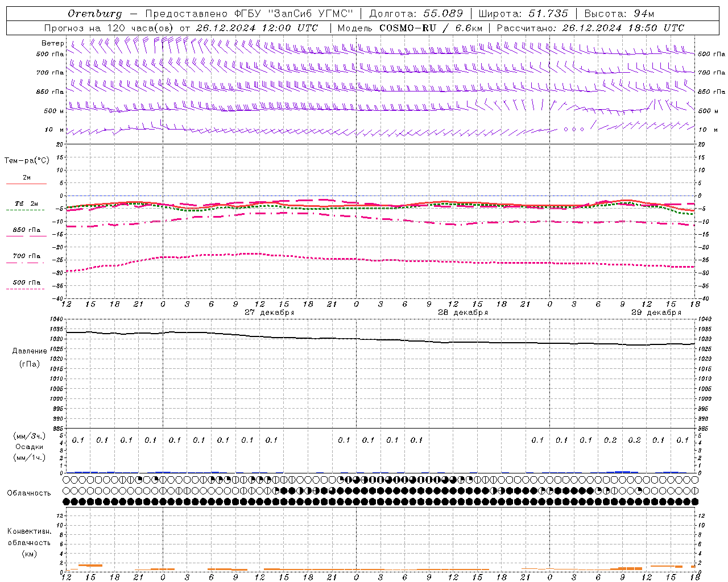Select the red 700 гПа dash-dot legend sample
The width and height of the screenshot is (728, 582).
tap(25, 263)
